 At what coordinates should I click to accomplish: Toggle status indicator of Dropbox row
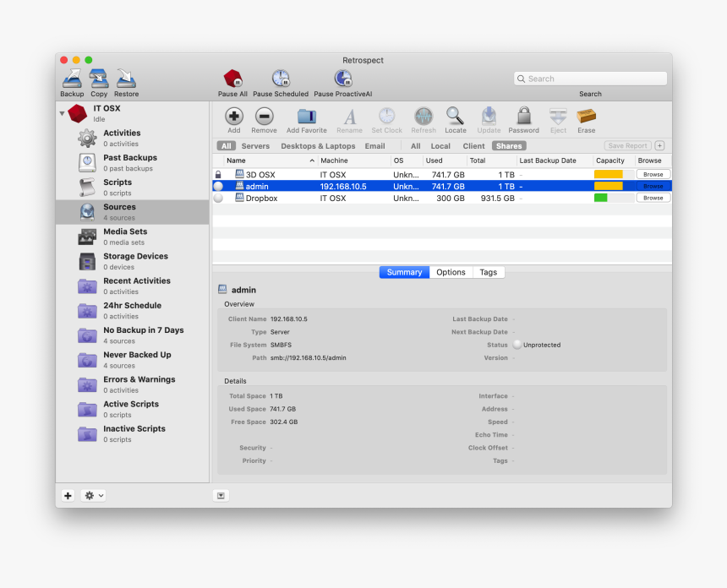[218, 198]
